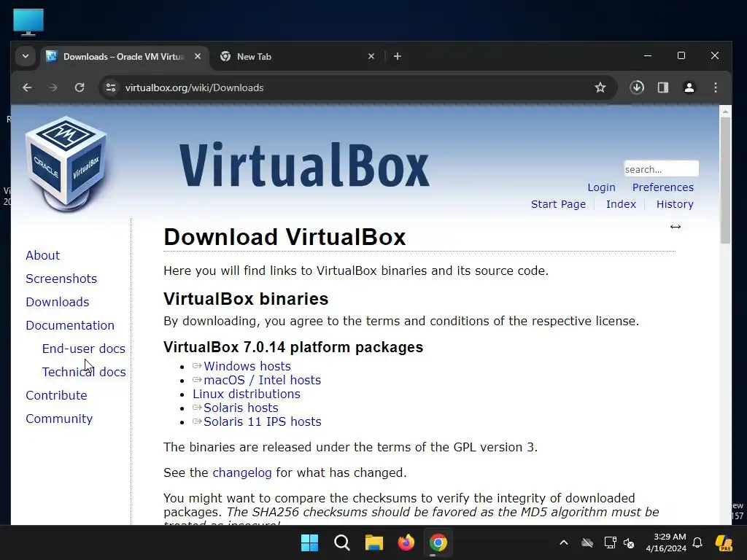Image resolution: width=747 pixels, height=560 pixels.
Task: Open the History link
Action: 675,204
